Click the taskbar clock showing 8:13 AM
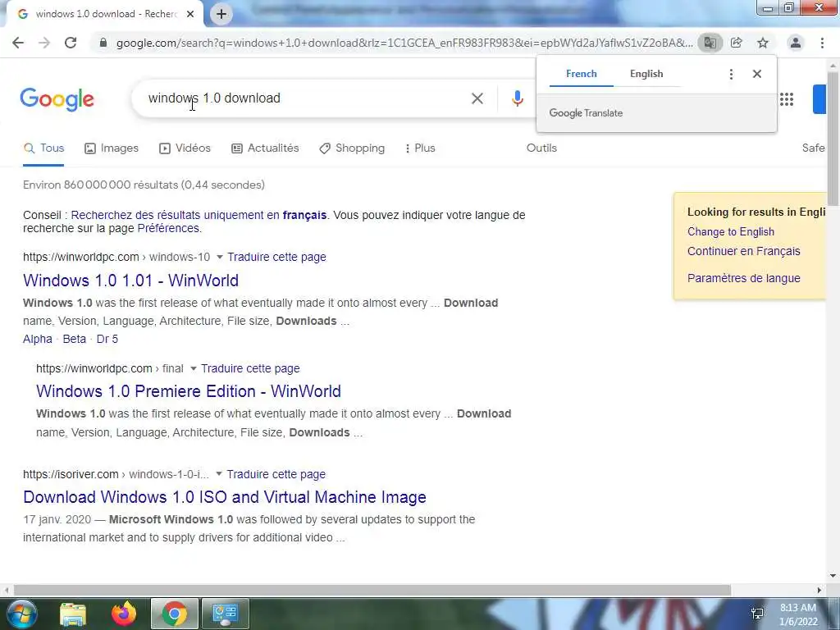This screenshot has height=630, width=840. 798,614
